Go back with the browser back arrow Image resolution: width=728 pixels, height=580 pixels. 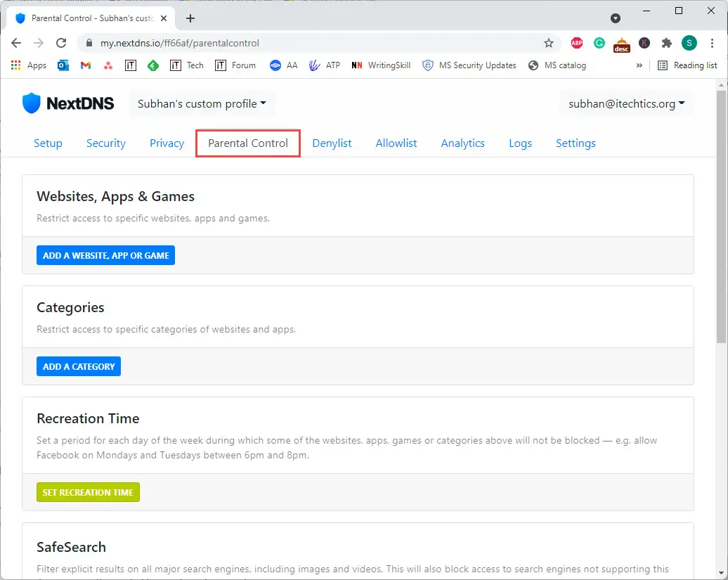[16, 43]
